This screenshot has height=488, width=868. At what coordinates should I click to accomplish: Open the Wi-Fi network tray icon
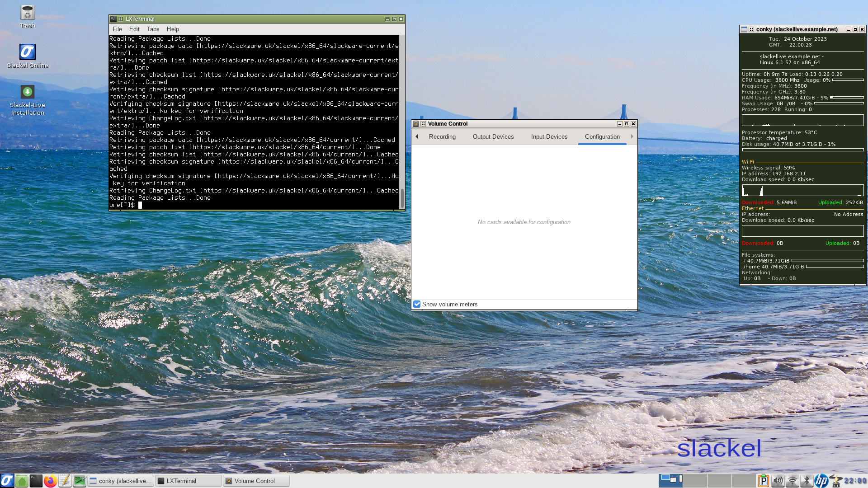click(792, 481)
